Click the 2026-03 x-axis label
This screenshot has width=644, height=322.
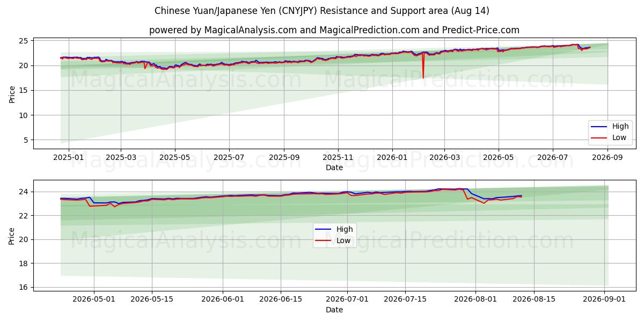tap(444, 158)
